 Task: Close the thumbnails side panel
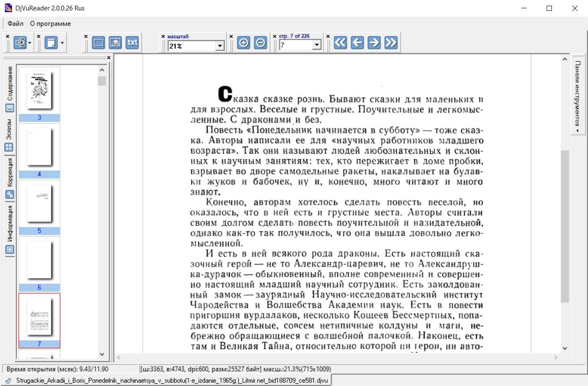click(x=109, y=57)
